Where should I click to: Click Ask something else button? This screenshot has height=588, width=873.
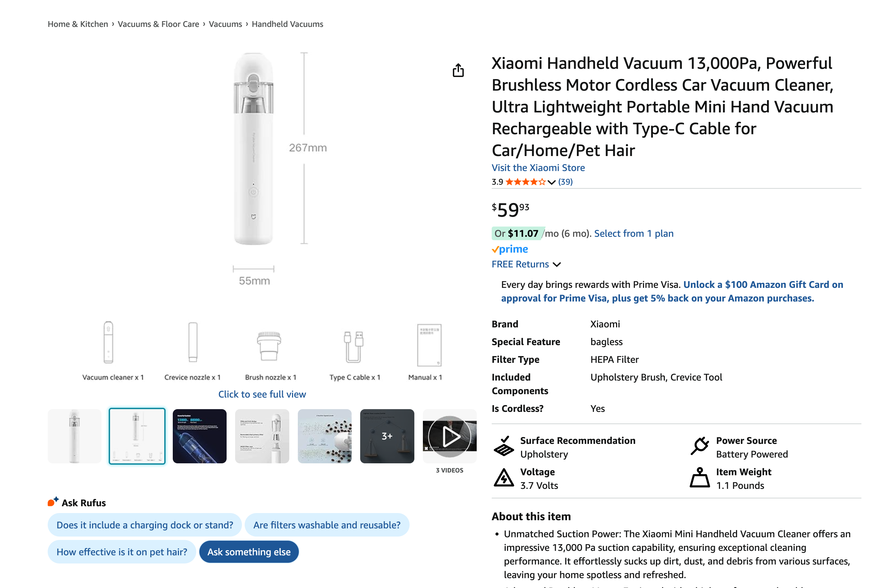(x=249, y=552)
